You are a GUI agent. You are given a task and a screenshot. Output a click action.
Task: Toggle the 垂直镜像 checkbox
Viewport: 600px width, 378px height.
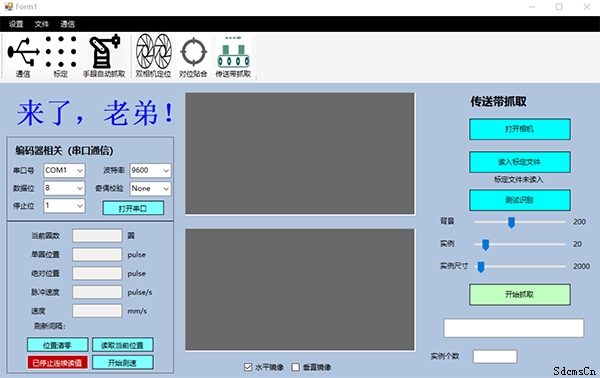coord(295,367)
